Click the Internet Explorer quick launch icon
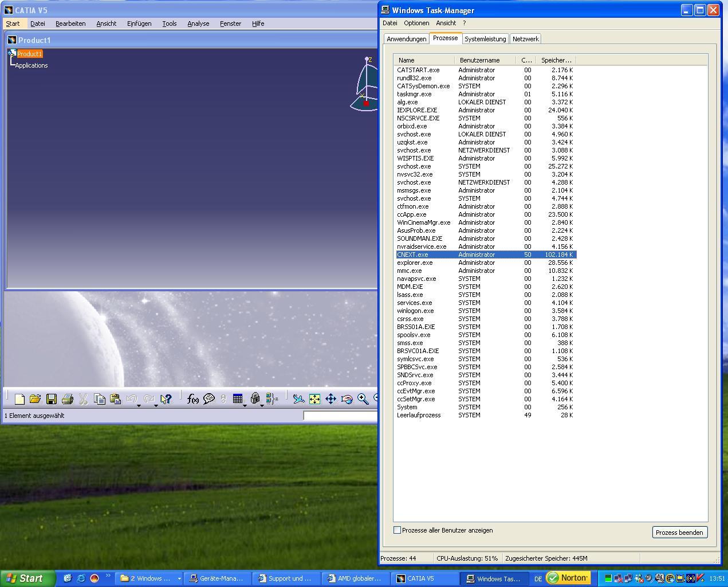 81,578
